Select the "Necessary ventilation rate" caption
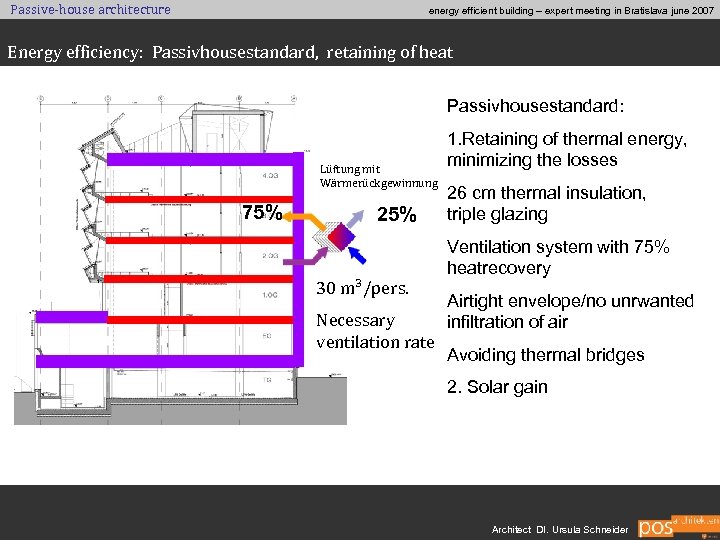The image size is (720, 540). [375, 331]
